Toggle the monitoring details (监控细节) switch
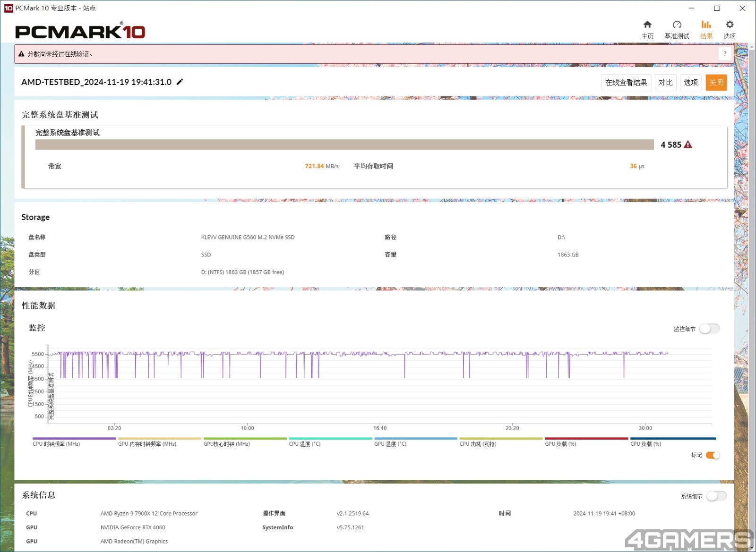The height and width of the screenshot is (552, 756). click(x=709, y=329)
